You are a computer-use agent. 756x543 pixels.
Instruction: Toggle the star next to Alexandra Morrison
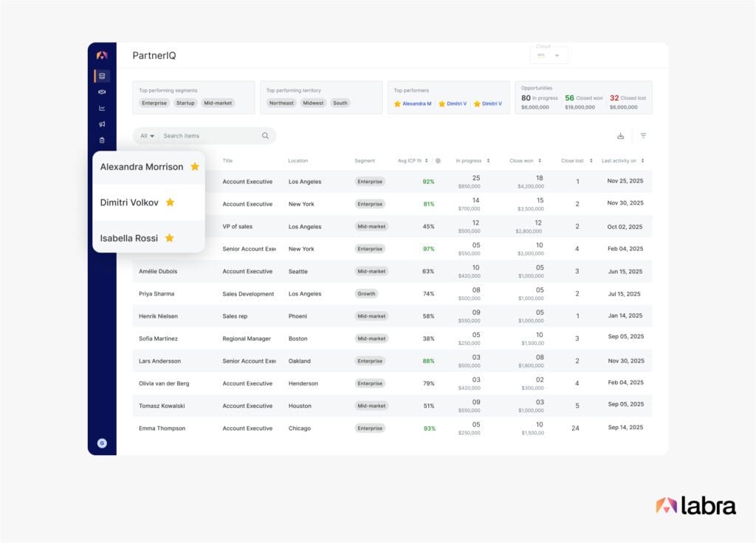pyautogui.click(x=195, y=167)
